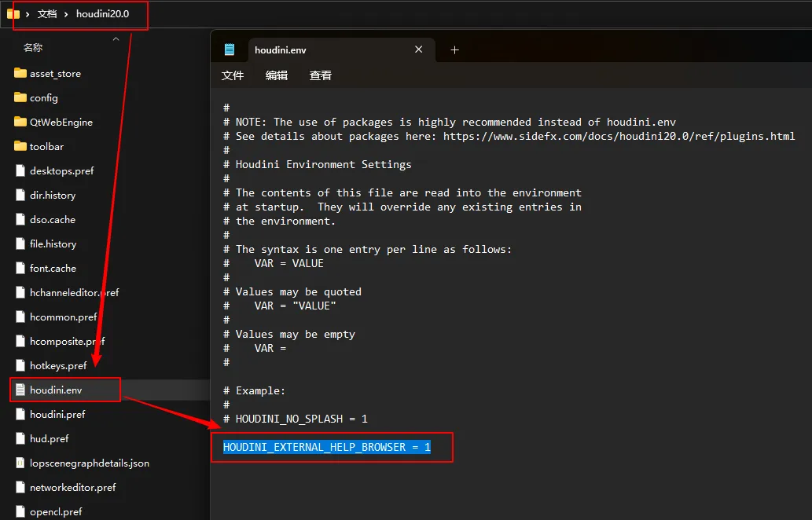812x520 pixels.
Task: Click the sidefx.com plugins.html URL text
Action: 619,136
